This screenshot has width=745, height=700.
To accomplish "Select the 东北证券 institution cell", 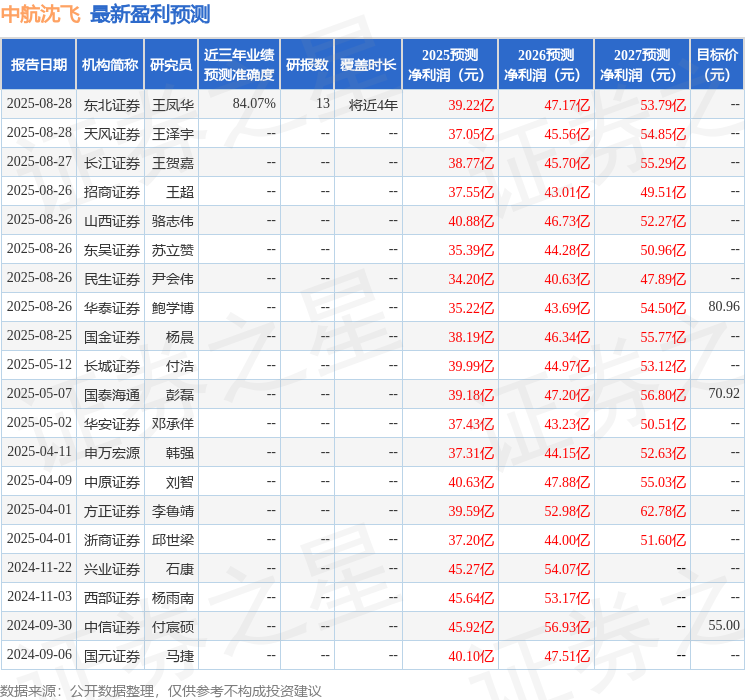I will [112, 105].
